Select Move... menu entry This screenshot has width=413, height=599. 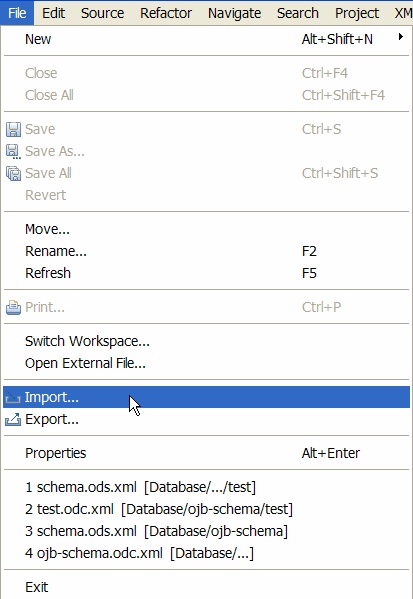tap(206, 229)
